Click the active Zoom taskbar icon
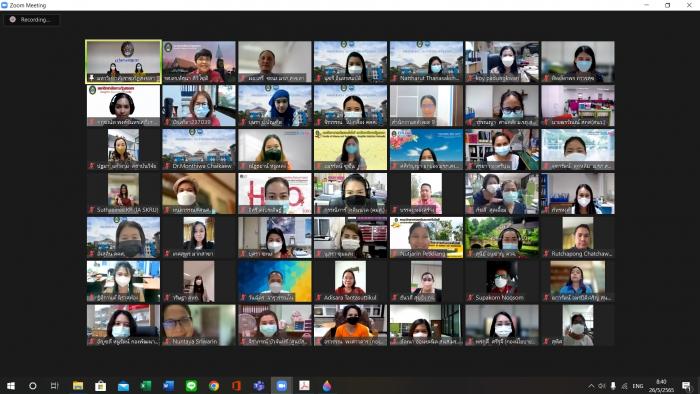Viewport: 700px width, 394px height. click(282, 386)
